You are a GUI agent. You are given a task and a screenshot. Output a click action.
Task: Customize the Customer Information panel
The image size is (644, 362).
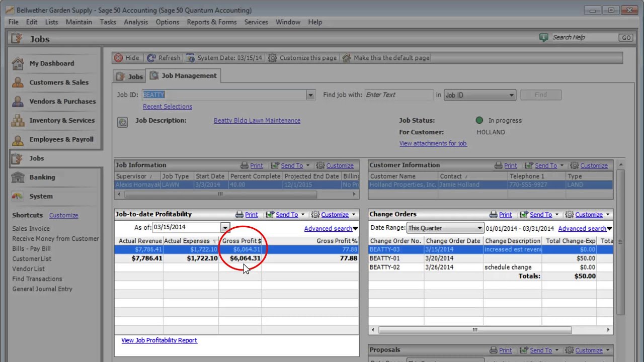(x=589, y=165)
